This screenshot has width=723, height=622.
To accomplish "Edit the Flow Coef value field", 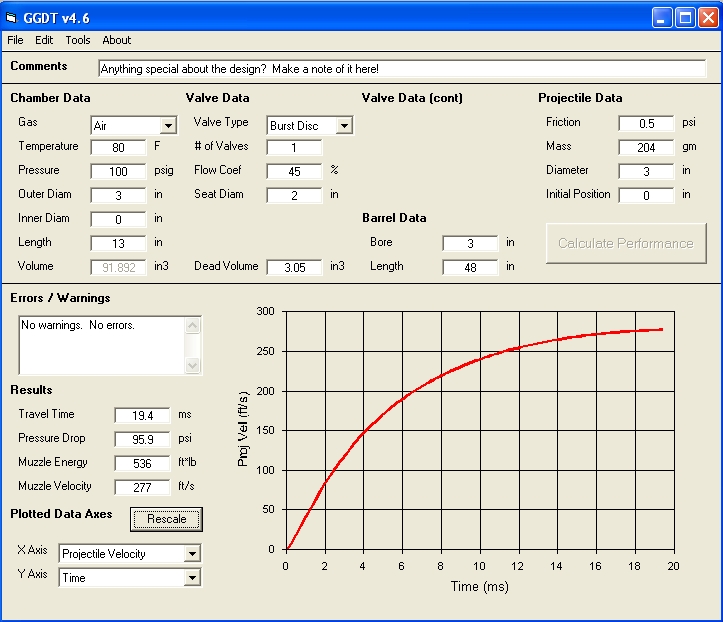I will click(294, 171).
